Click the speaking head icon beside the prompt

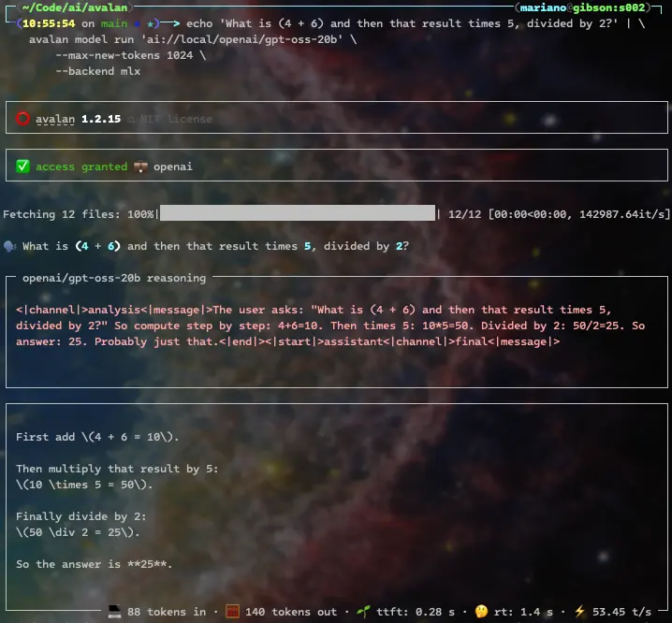pyautogui.click(x=9, y=246)
